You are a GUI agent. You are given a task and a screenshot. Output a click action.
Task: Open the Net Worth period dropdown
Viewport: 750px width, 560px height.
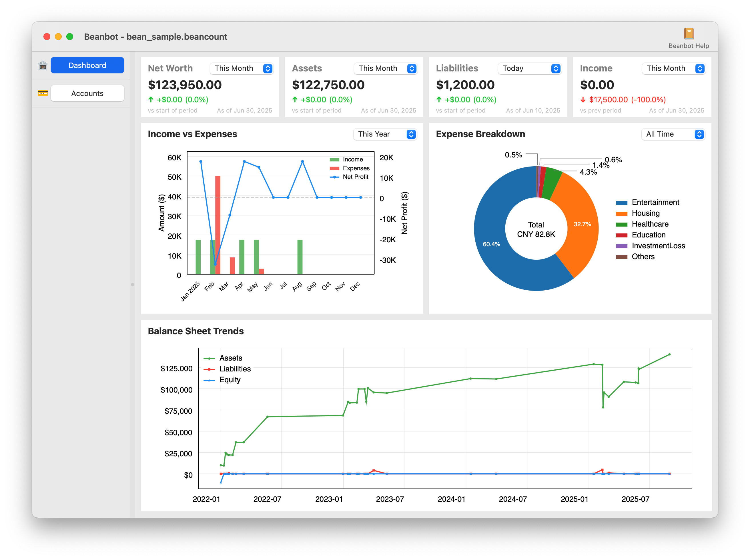242,69
